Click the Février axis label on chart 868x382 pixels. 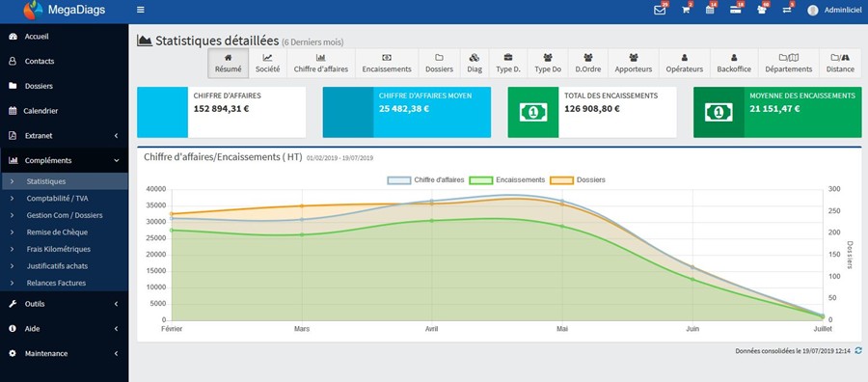point(172,329)
